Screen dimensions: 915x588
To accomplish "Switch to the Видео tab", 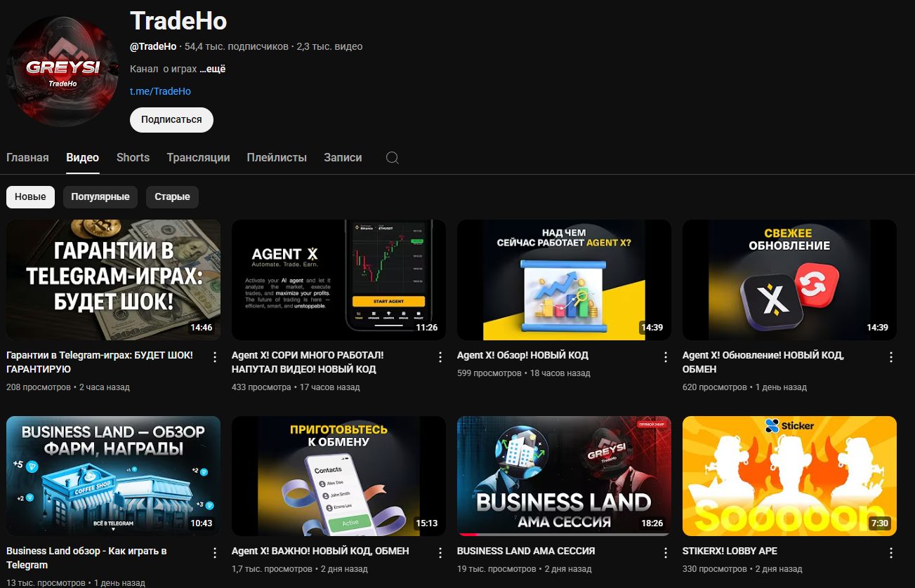I will coord(82,158).
